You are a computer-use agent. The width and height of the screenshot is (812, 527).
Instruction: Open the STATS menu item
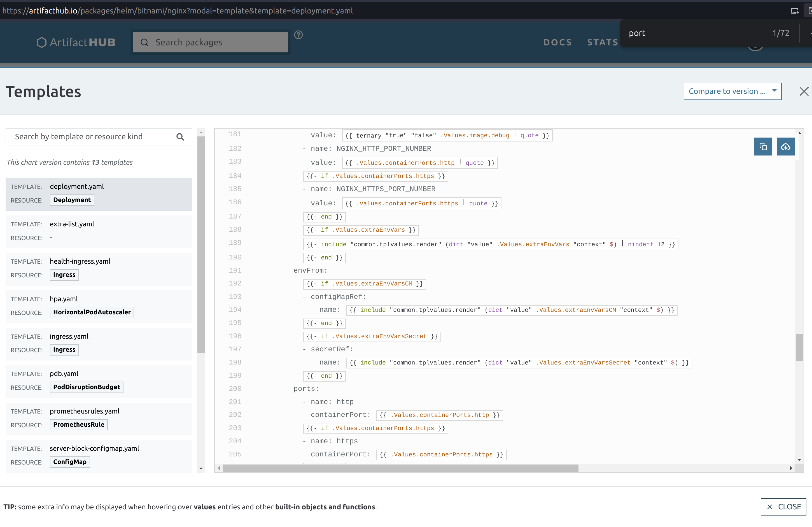click(602, 42)
